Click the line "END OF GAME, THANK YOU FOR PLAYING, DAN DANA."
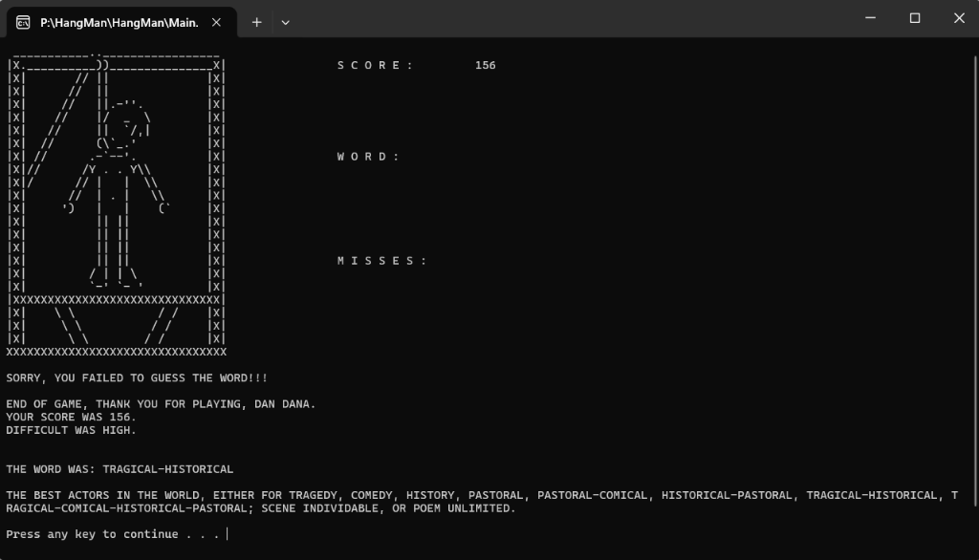The width and height of the screenshot is (979, 560). coord(161,404)
